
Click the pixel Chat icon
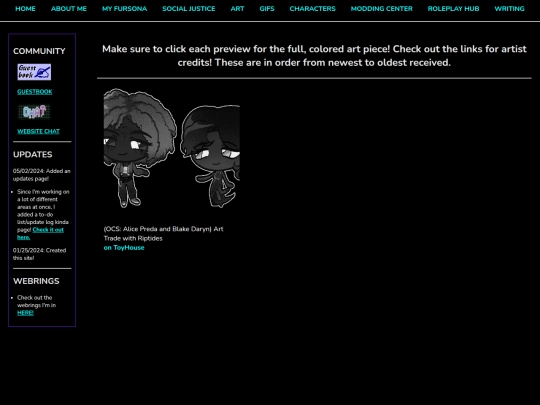click(x=34, y=112)
